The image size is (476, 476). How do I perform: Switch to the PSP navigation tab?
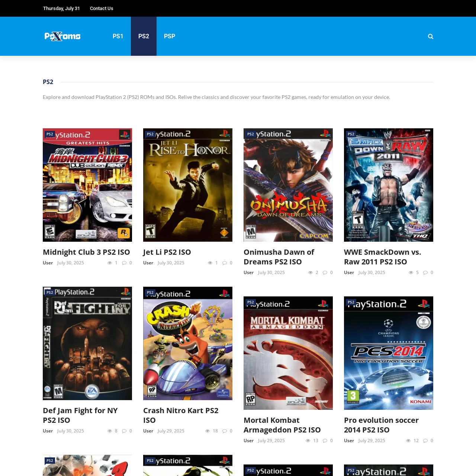170,36
